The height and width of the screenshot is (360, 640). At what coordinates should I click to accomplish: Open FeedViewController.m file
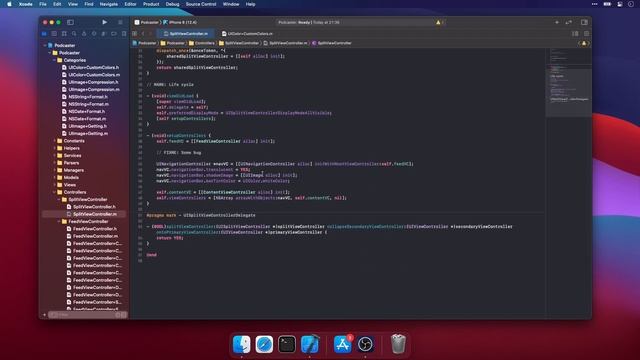point(92,236)
